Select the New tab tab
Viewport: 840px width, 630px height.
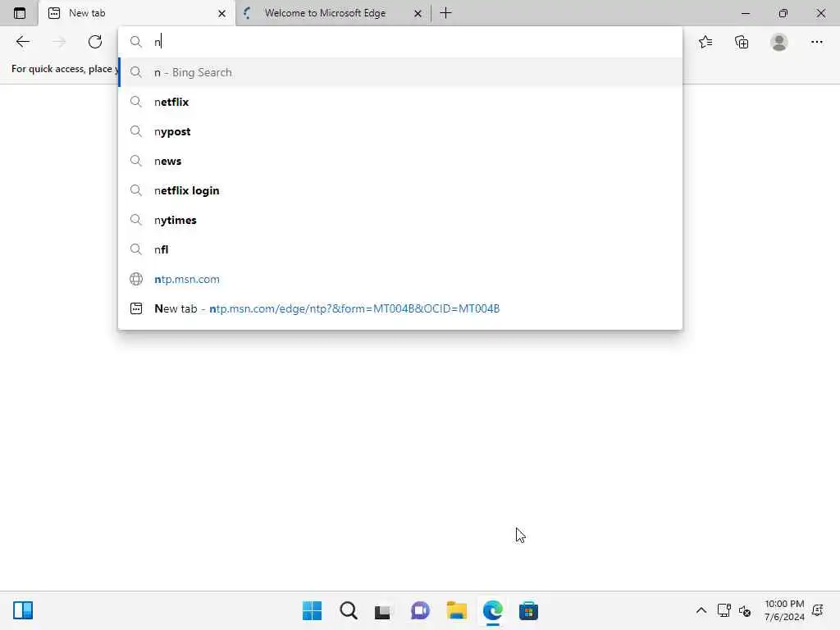point(137,13)
